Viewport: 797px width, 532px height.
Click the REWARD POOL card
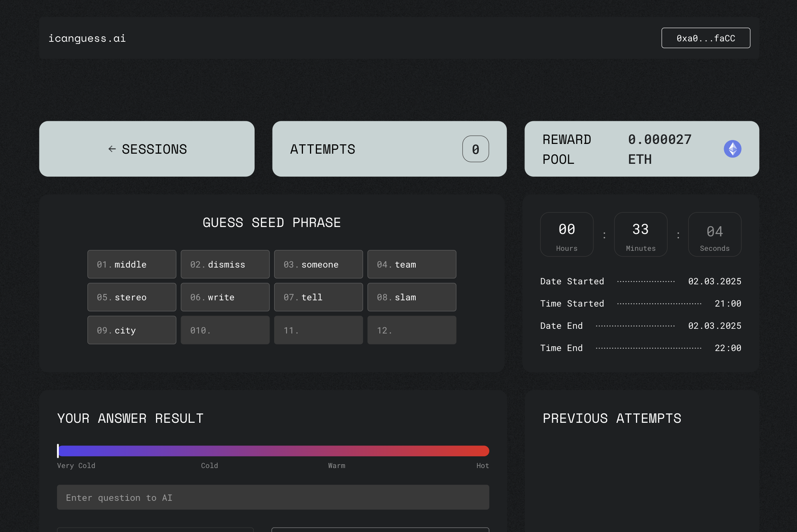point(641,149)
